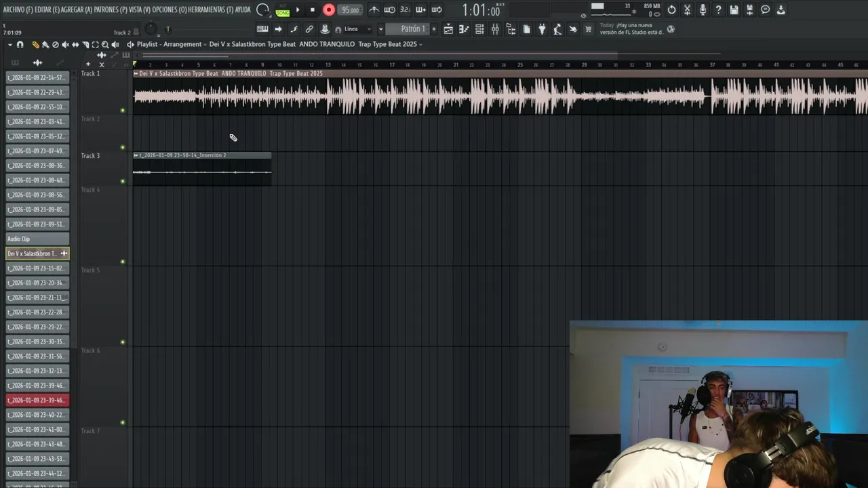Select the playlist Mute tool
The height and width of the screenshot is (488, 868).
66,45
